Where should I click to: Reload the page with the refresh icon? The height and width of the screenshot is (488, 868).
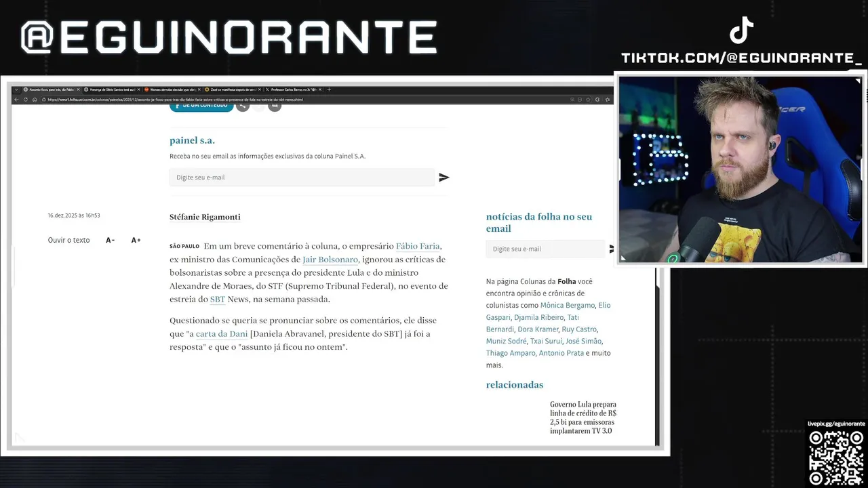(26, 100)
